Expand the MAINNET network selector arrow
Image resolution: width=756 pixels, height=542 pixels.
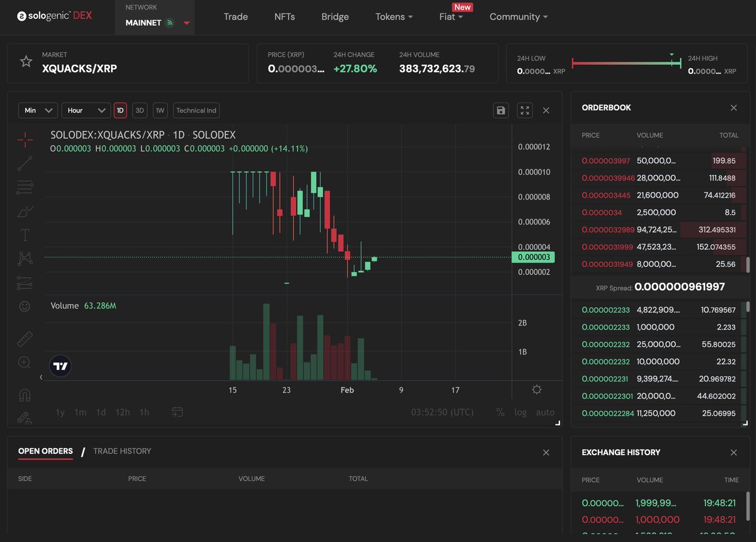pyautogui.click(x=186, y=23)
